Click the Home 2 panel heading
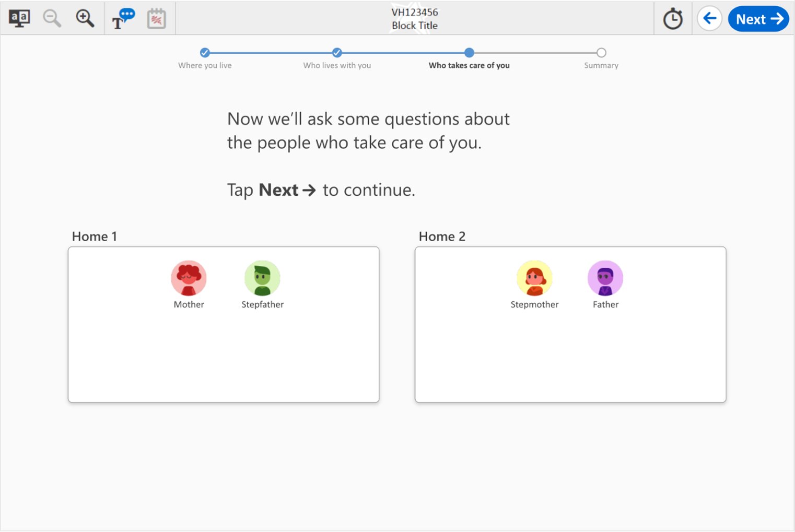 442,237
